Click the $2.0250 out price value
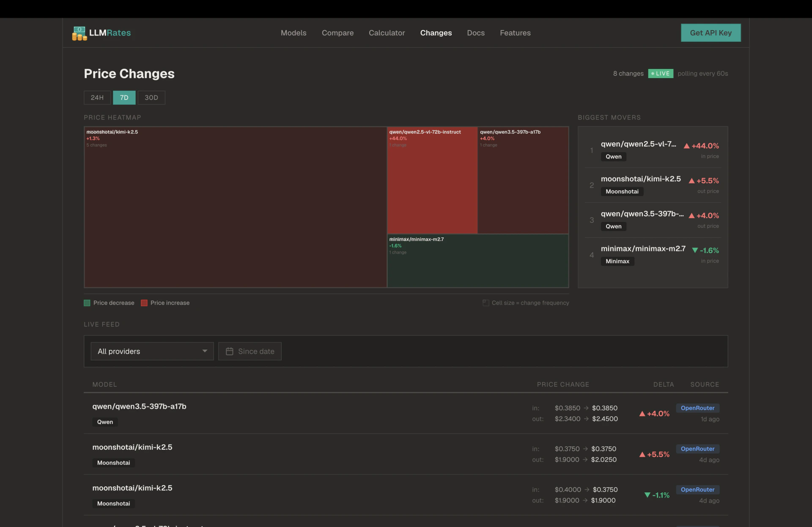Screen dimensions: 812x527 point(604,460)
